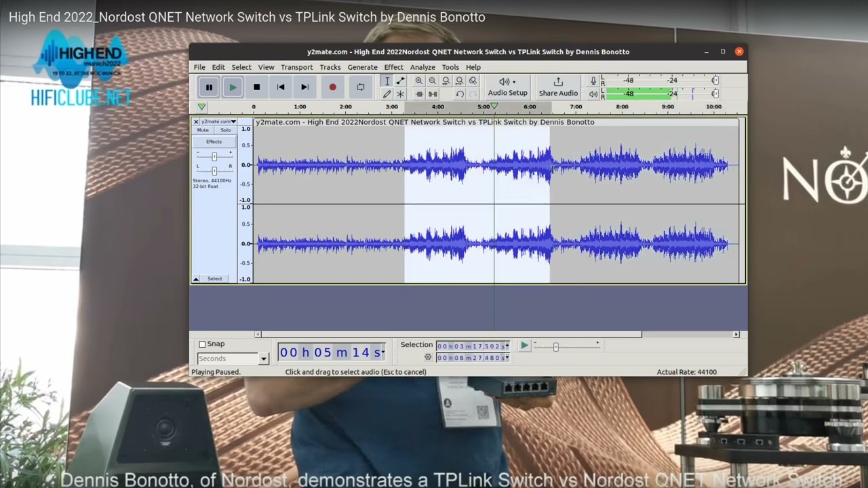Open the Analyze menu

point(422,67)
